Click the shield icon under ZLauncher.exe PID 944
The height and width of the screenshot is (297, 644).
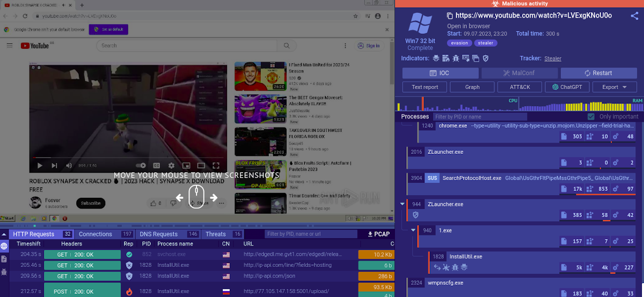(415, 215)
